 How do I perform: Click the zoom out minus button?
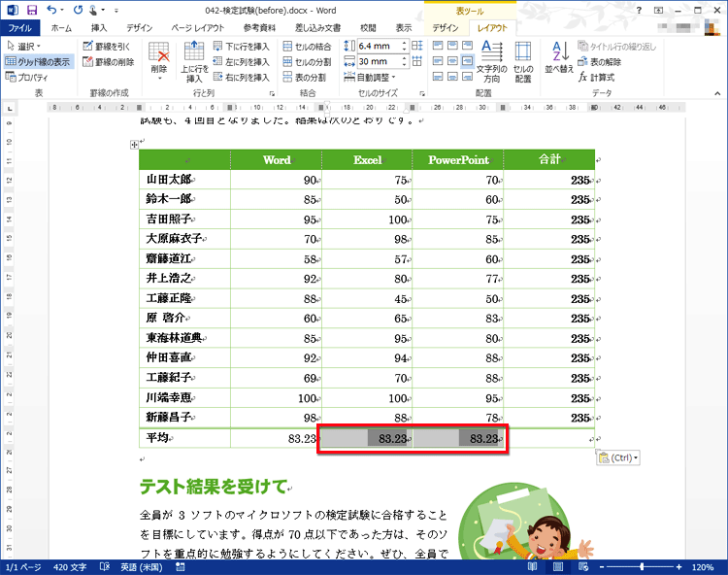(x=602, y=567)
